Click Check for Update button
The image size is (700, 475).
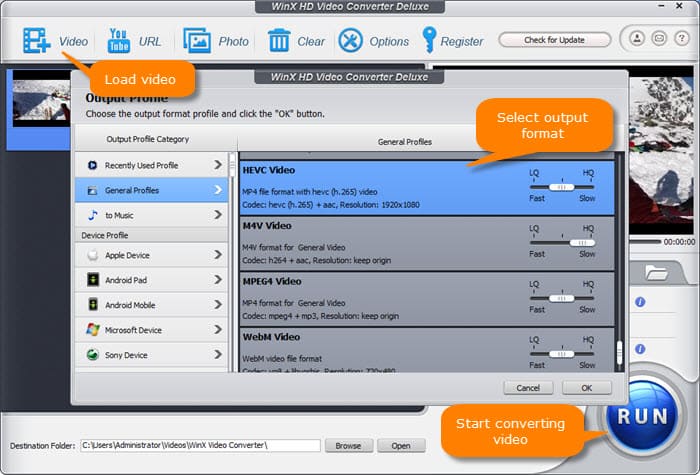pyautogui.click(x=554, y=40)
